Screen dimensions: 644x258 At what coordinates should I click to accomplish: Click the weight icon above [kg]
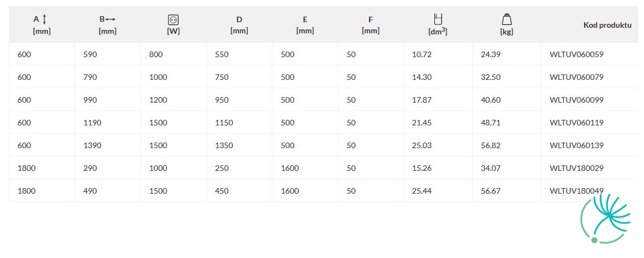[507, 19]
